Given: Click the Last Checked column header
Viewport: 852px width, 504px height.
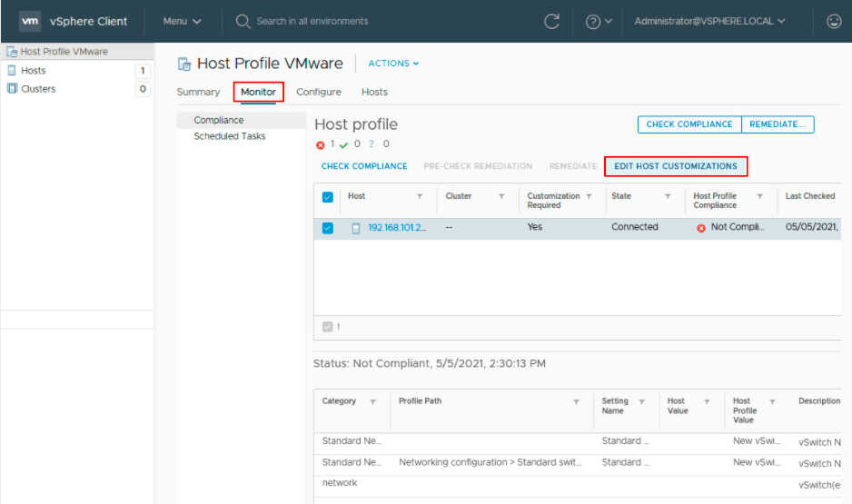Looking at the screenshot, I should coord(809,196).
